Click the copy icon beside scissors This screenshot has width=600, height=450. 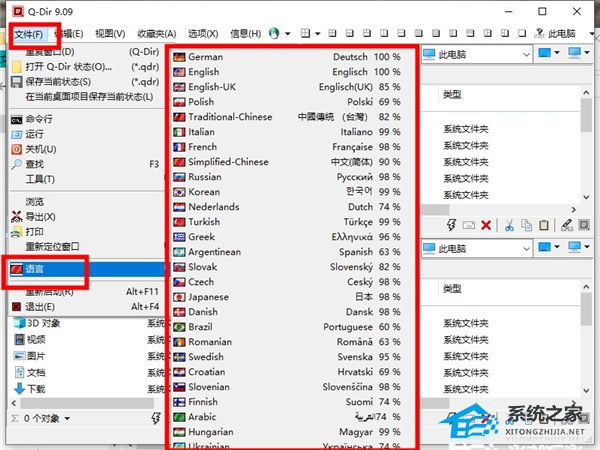point(527,225)
